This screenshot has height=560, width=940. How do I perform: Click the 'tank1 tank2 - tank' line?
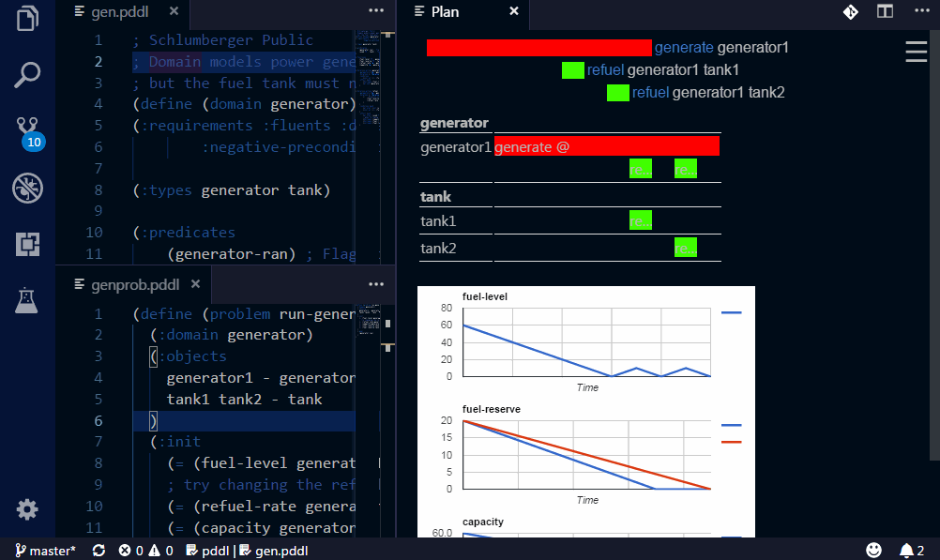tap(244, 400)
